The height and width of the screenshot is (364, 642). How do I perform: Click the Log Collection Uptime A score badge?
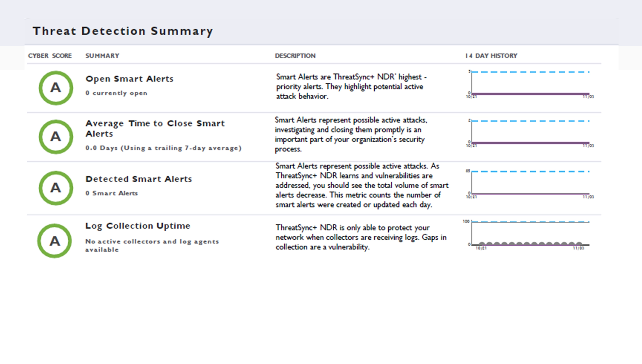coord(55,241)
